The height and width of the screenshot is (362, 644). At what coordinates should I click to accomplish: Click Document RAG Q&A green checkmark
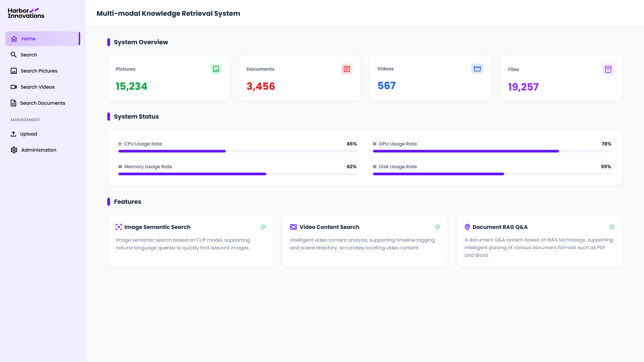coord(612,227)
